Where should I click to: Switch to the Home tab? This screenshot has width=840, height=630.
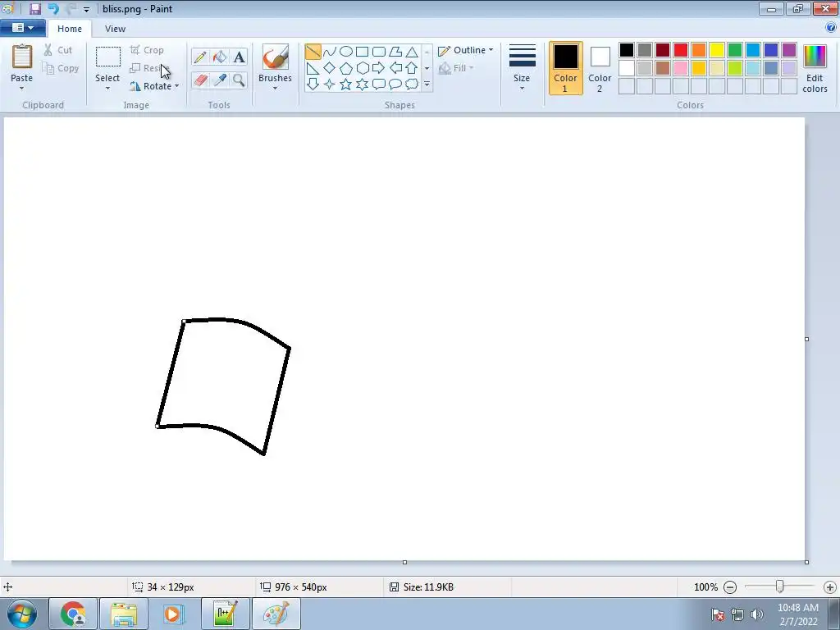click(x=70, y=29)
